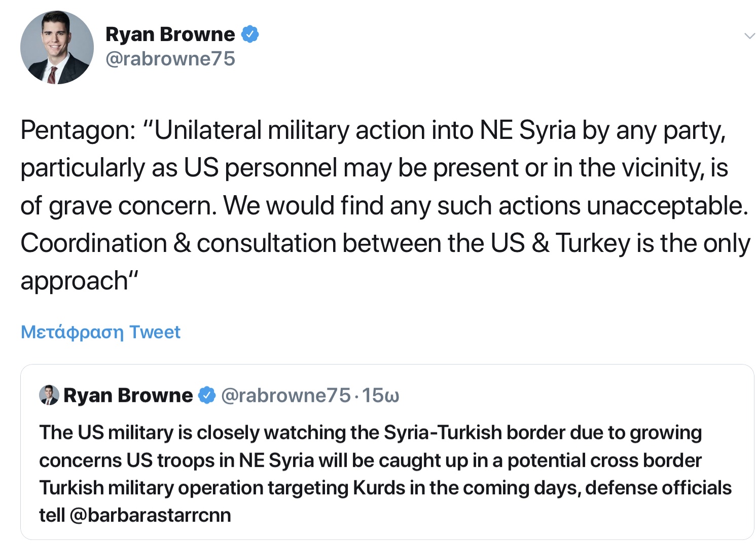The height and width of the screenshot is (545, 756).
Task: Click the Ryan Browne name in tweet header
Action: [x=170, y=34]
